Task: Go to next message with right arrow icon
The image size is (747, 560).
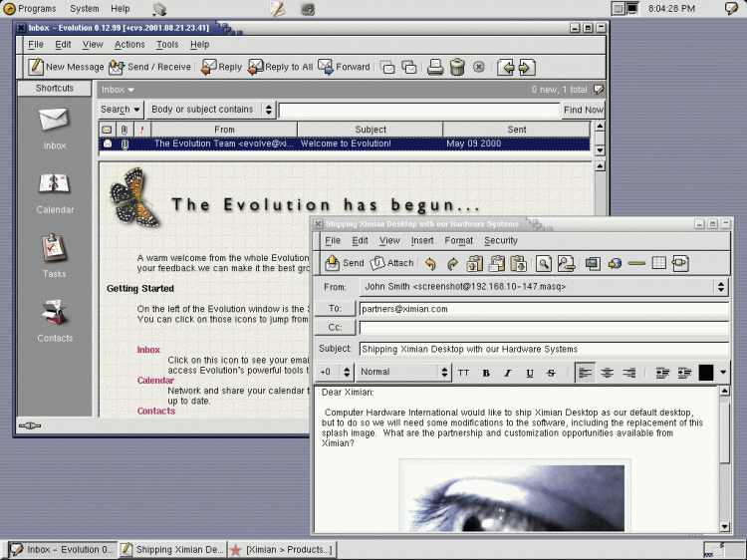Action: (526, 67)
